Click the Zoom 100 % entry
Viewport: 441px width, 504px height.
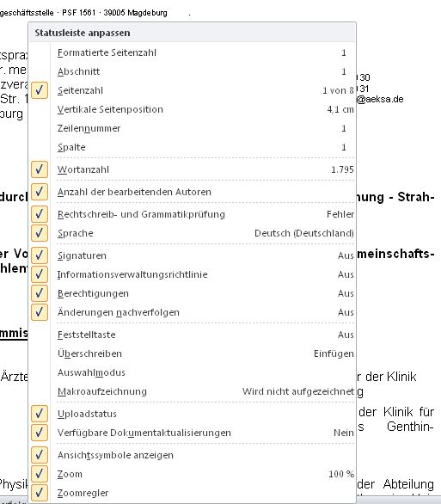tap(192, 474)
